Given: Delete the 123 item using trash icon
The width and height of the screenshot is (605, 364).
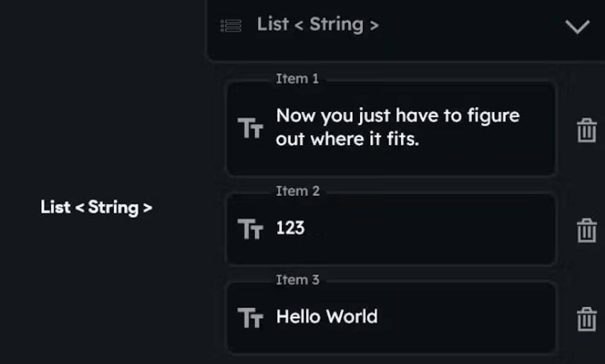Looking at the screenshot, I should click(x=586, y=230).
